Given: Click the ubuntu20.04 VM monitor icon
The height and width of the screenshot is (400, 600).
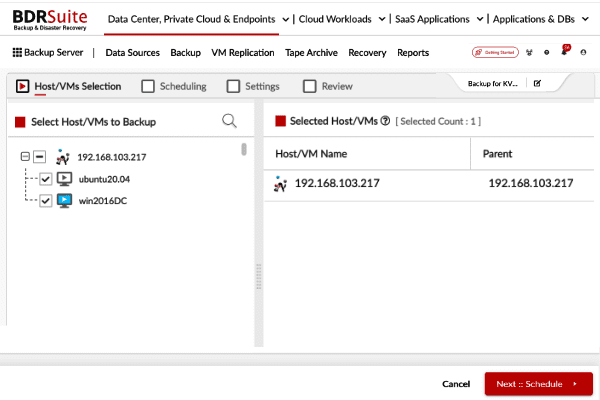Looking at the screenshot, I should [x=64, y=179].
